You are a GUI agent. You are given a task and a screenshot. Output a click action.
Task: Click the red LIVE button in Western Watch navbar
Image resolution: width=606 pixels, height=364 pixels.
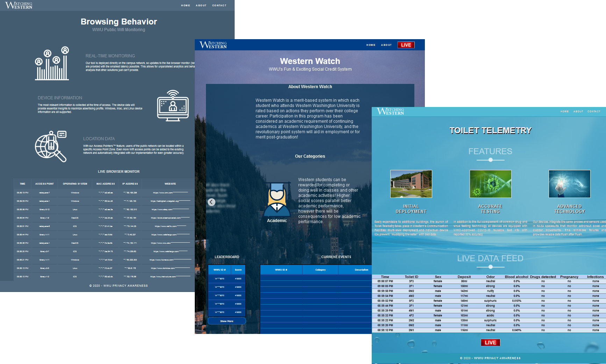point(406,45)
